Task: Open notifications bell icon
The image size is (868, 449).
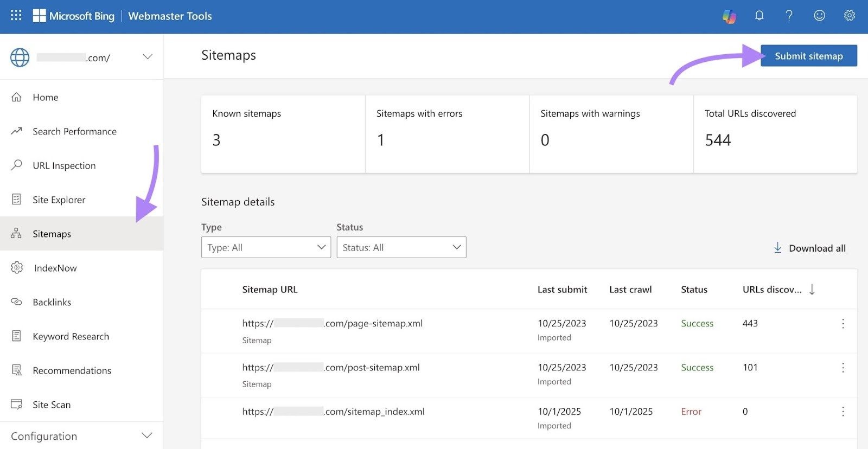Action: 759,16
